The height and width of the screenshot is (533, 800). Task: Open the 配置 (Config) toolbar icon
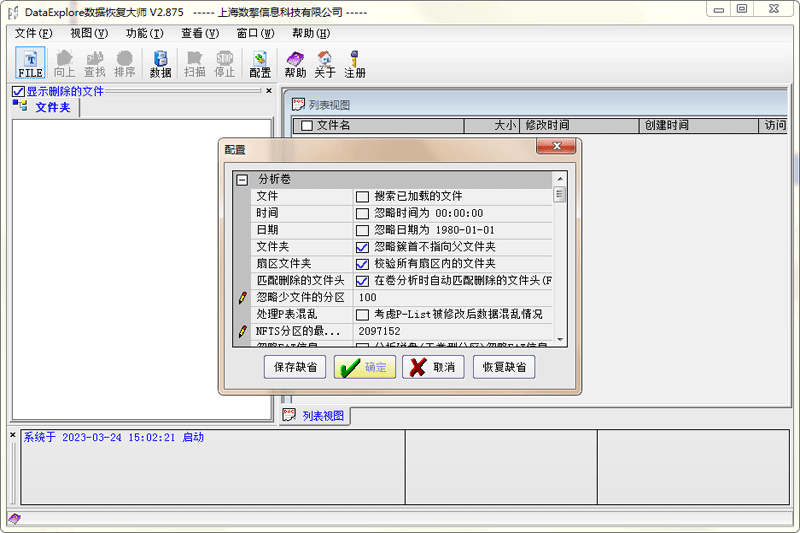click(x=260, y=63)
